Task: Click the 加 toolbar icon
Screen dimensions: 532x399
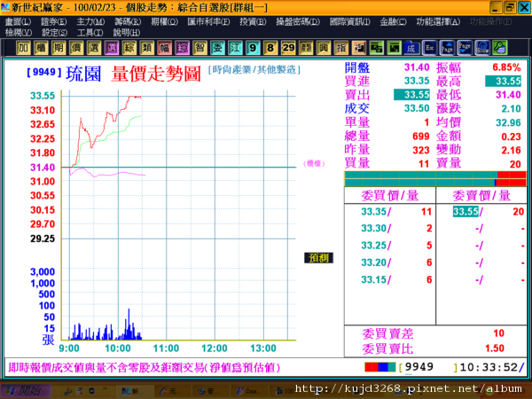Action: [23, 48]
